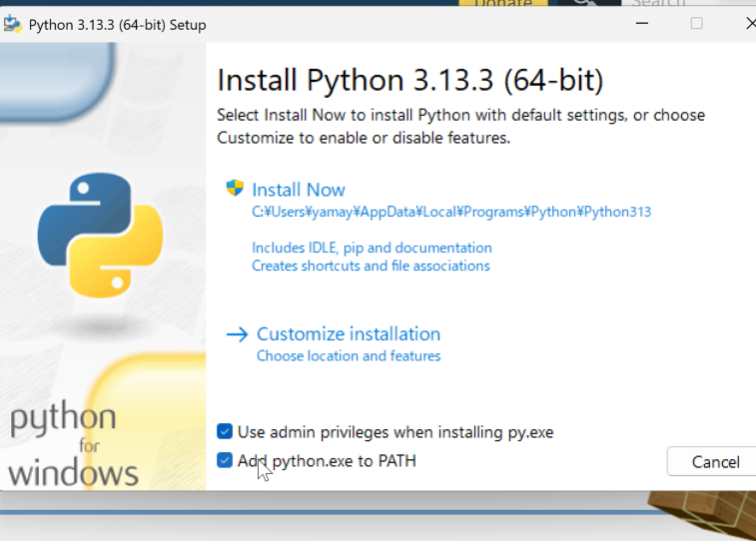
Task: Cancel the Python setup
Action: 714,461
